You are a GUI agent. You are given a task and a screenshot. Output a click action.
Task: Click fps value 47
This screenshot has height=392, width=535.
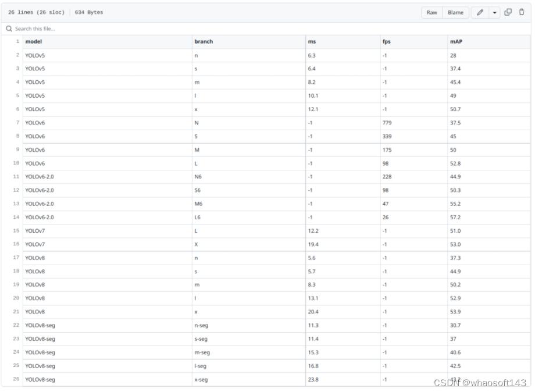click(x=385, y=204)
